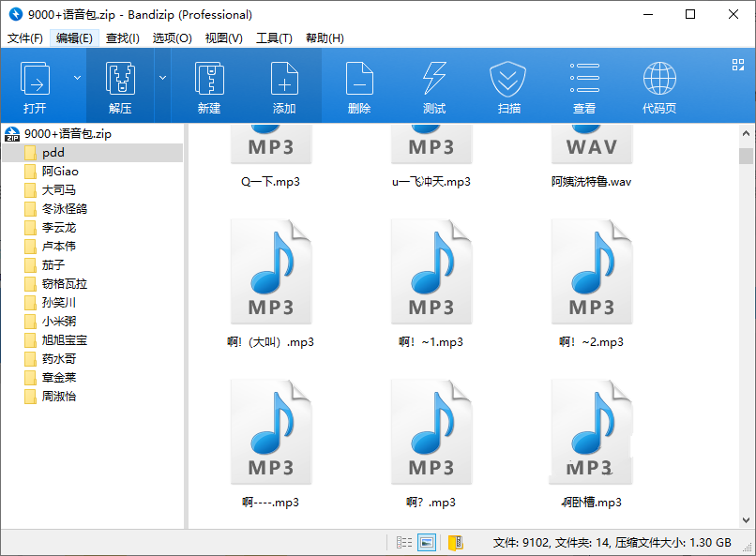Select file 阿姨洗特鲁.wav
The height and width of the screenshot is (556, 756).
pos(592,157)
